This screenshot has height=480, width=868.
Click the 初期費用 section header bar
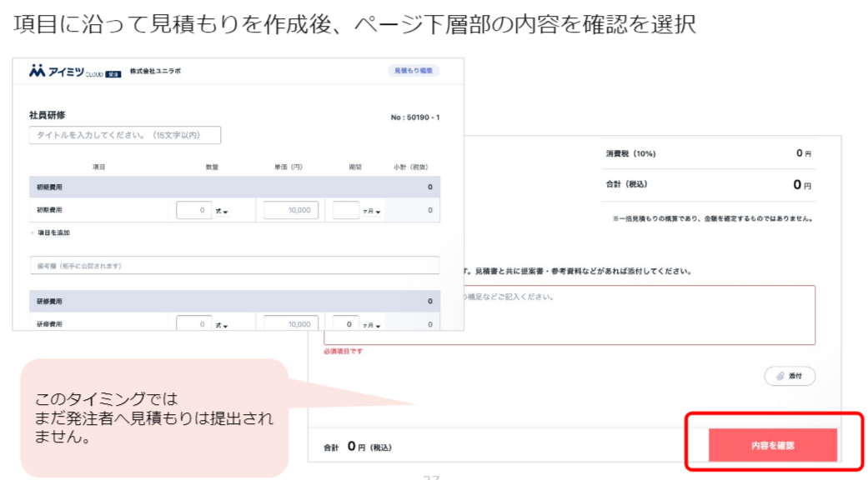pyautogui.click(x=234, y=187)
